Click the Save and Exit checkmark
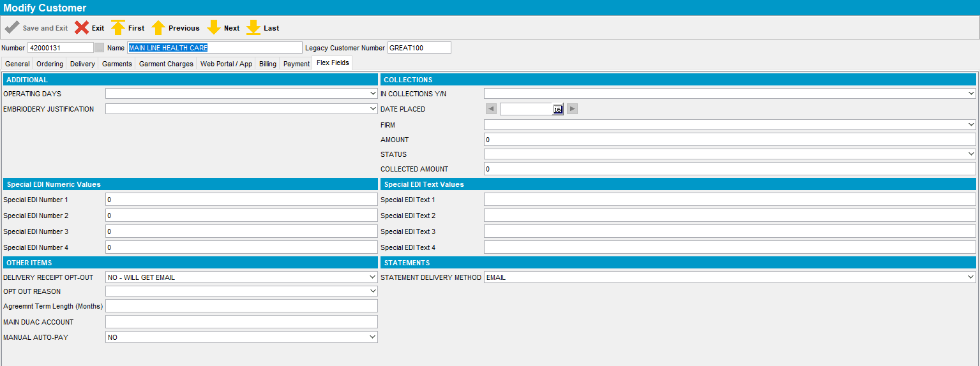The image size is (980, 366). pos(12,28)
